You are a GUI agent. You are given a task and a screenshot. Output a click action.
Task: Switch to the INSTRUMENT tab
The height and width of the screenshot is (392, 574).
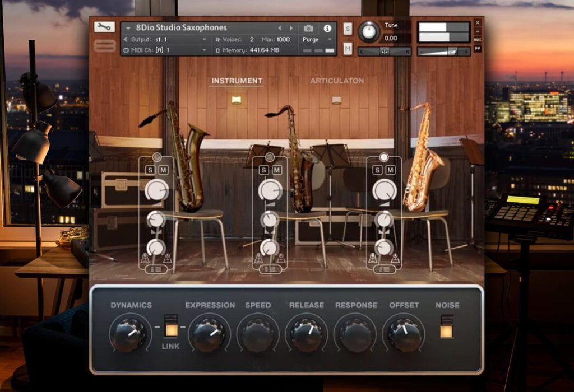coord(237,81)
